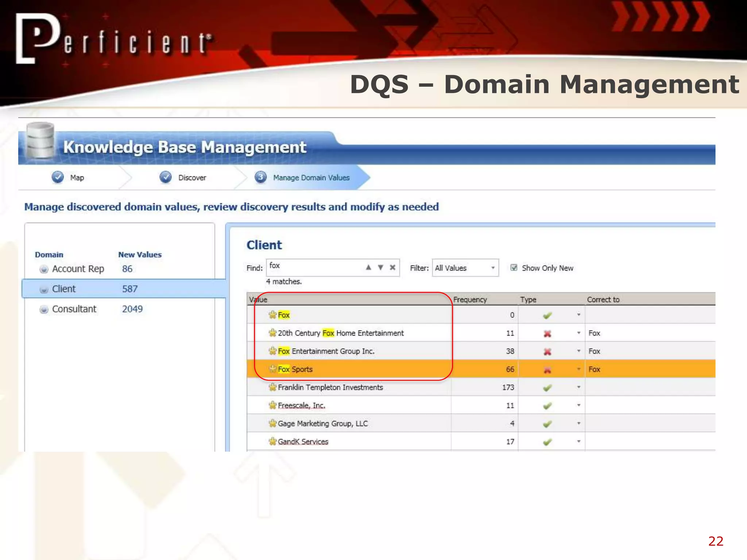Click star icon beside GandK Services
Viewport: 747px width, 560px height.
point(272,442)
